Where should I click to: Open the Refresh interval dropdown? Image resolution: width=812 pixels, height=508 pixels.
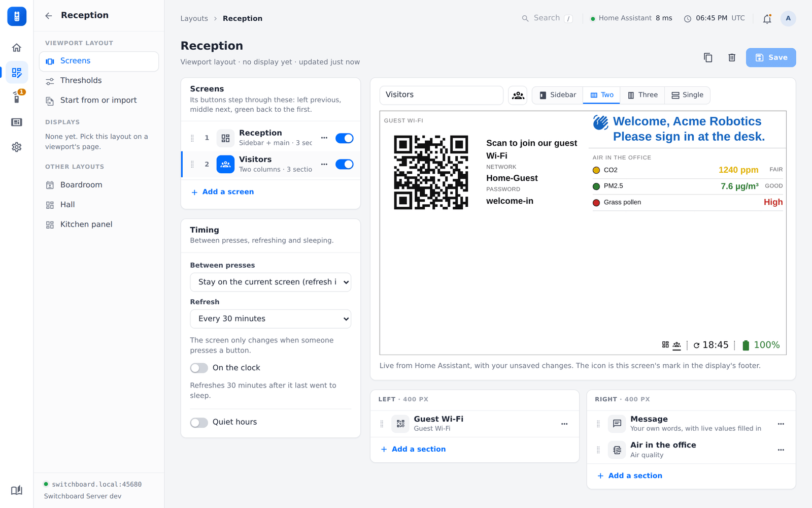[x=270, y=319]
